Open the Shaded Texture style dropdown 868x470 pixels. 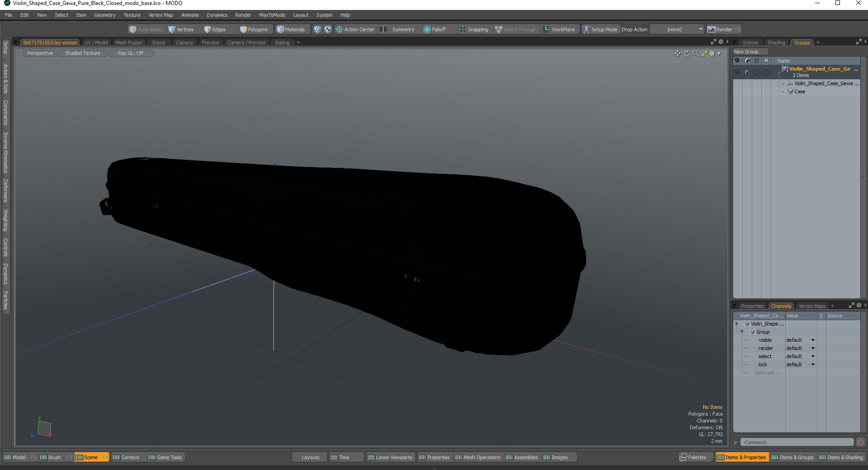(82, 53)
